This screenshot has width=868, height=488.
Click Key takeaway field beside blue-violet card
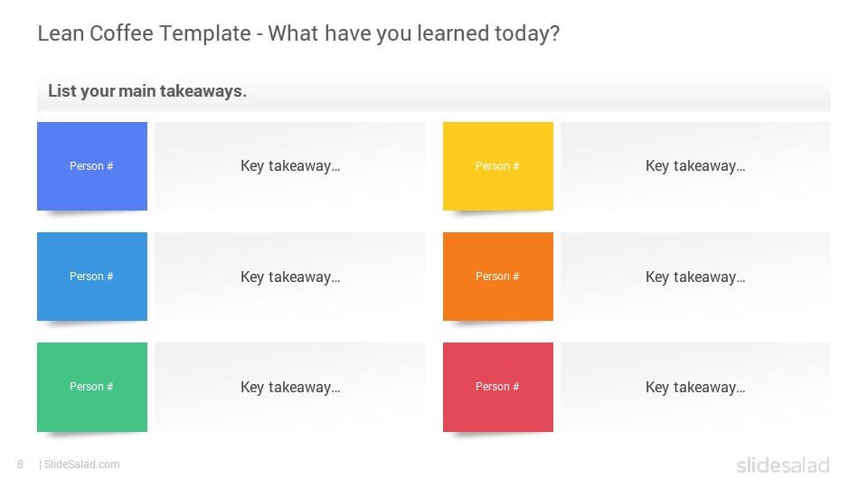[x=290, y=166]
